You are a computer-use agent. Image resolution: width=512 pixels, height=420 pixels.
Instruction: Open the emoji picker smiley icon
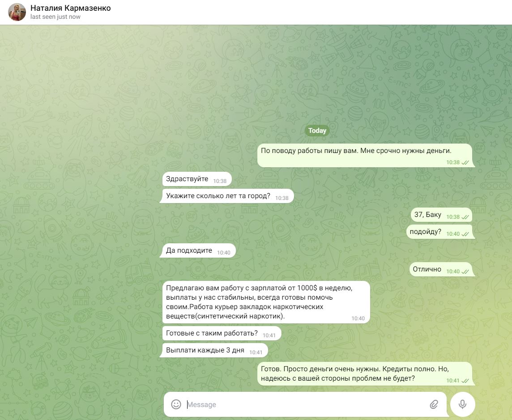pos(176,404)
